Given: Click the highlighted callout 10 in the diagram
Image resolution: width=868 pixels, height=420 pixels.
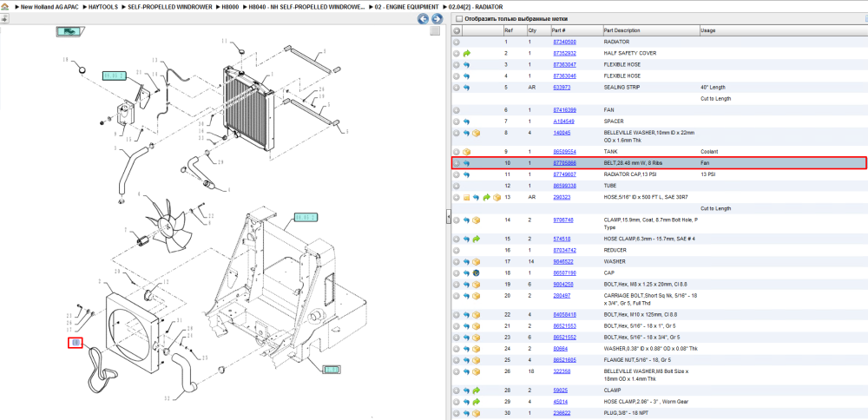Looking at the screenshot, I should 75,343.
